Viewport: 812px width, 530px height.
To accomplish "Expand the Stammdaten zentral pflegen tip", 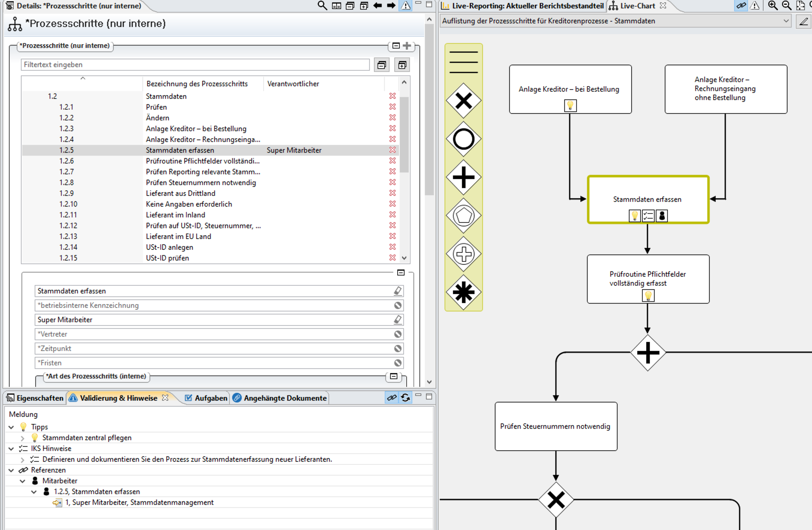I will point(22,438).
